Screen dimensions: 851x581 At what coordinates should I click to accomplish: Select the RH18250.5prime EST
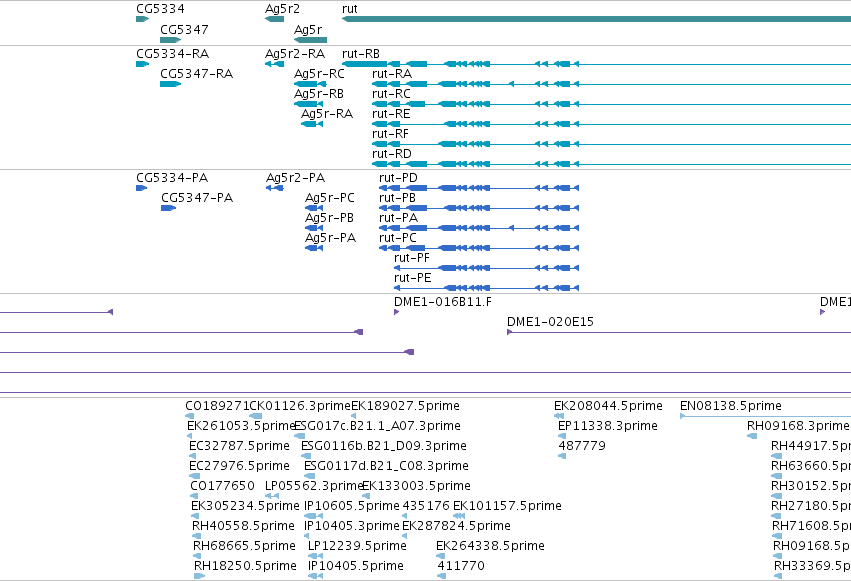pyautogui.click(x=200, y=576)
